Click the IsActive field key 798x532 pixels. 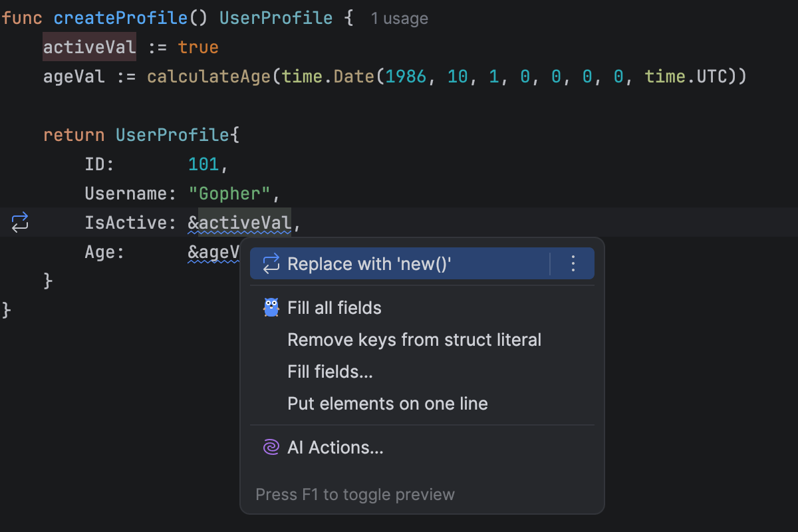126,223
